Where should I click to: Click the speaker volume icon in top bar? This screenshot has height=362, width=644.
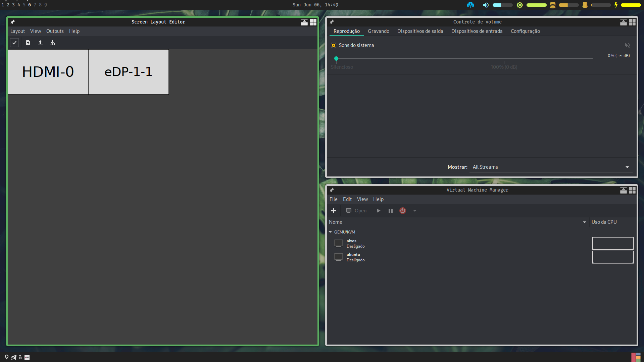[486, 5]
